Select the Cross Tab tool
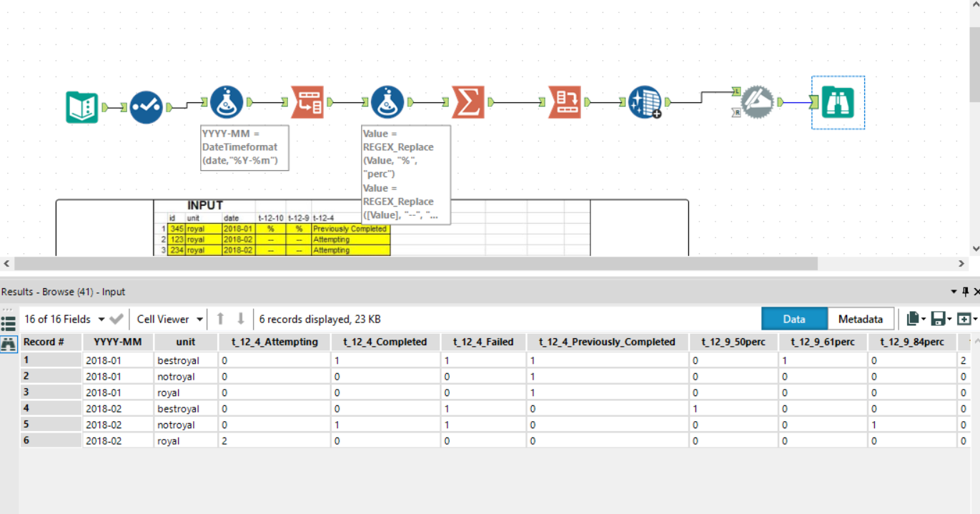This screenshot has width=980, height=514. point(565,102)
